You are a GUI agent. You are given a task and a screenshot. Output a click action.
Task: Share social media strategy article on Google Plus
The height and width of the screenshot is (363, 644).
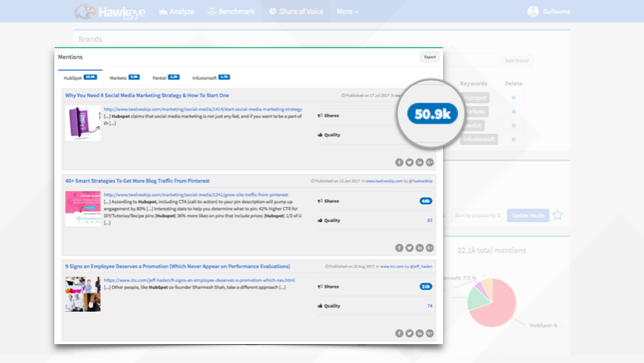[430, 162]
